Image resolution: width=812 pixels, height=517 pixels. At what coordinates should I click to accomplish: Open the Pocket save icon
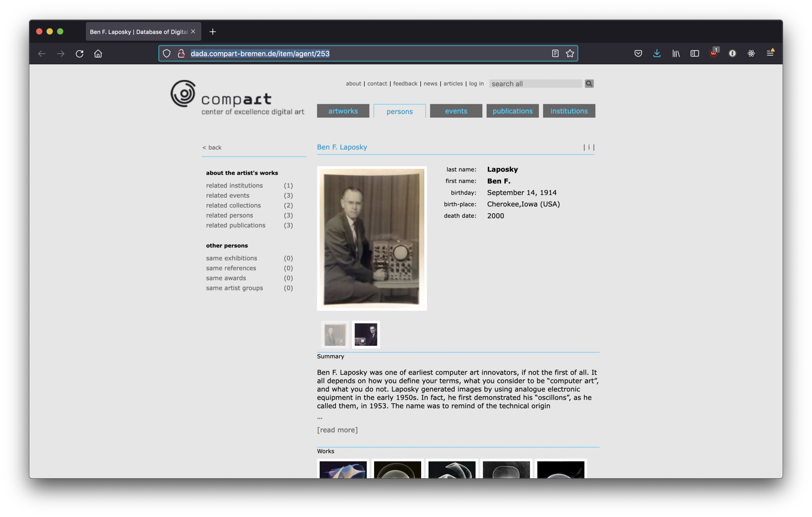[638, 54]
